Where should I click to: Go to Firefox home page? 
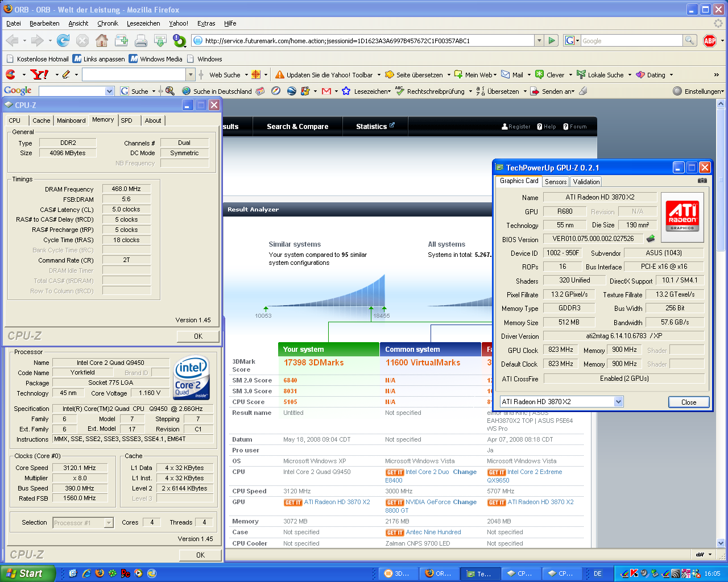[102, 40]
